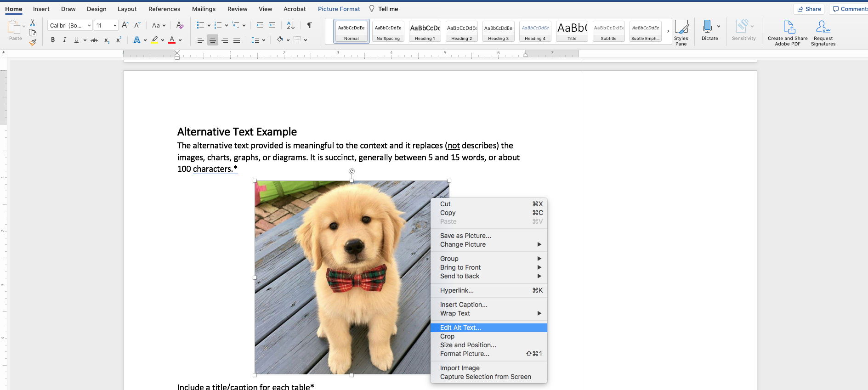This screenshot has width=868, height=390.
Task: Switch to the Picture Format tab
Action: coord(339,9)
